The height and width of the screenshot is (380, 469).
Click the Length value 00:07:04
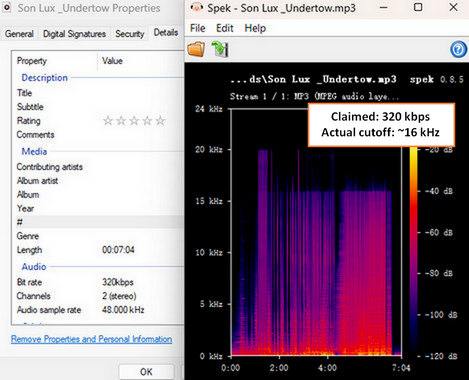tap(118, 250)
